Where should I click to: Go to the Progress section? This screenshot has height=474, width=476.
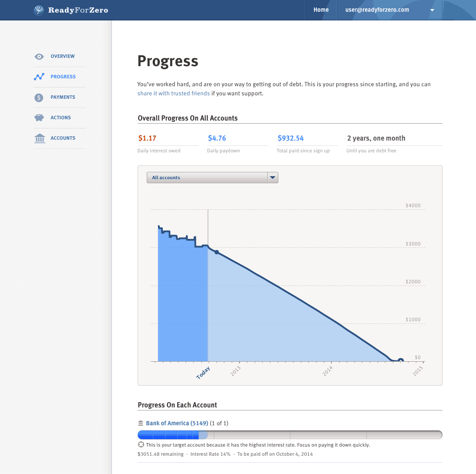point(63,77)
